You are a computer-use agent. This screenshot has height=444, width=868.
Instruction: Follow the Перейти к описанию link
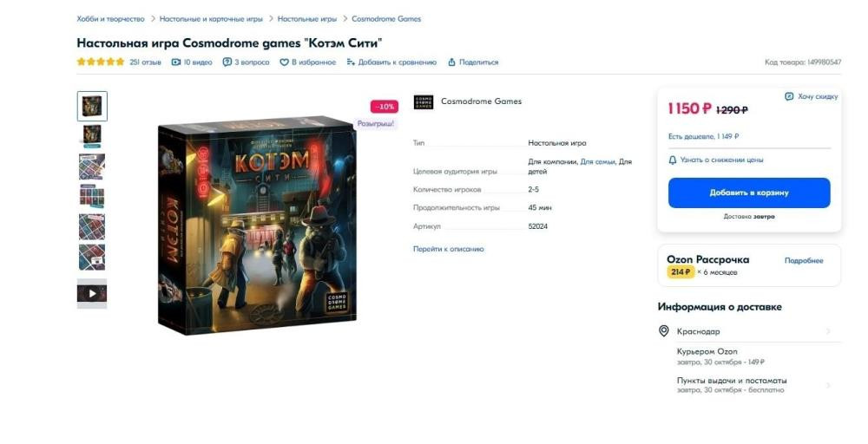click(449, 249)
